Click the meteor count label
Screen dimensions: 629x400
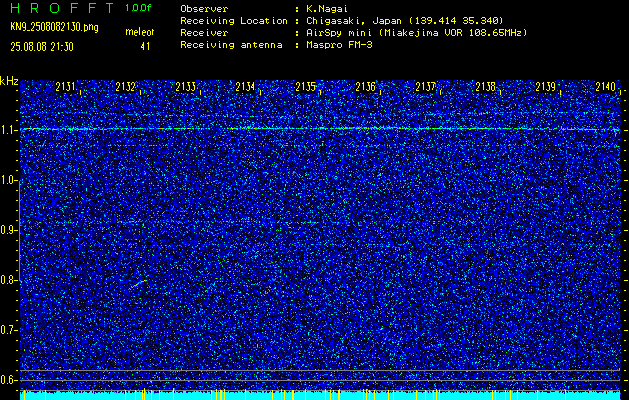pos(140,32)
